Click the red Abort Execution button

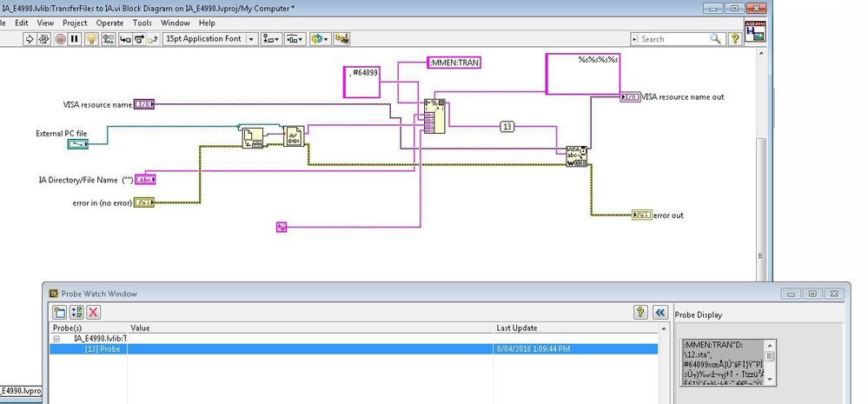60,39
